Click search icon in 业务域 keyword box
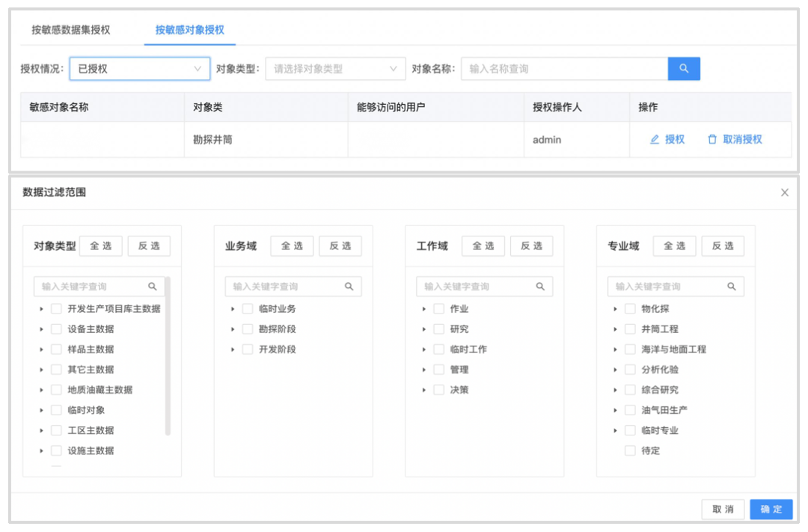The width and height of the screenshot is (808, 532). click(x=349, y=287)
